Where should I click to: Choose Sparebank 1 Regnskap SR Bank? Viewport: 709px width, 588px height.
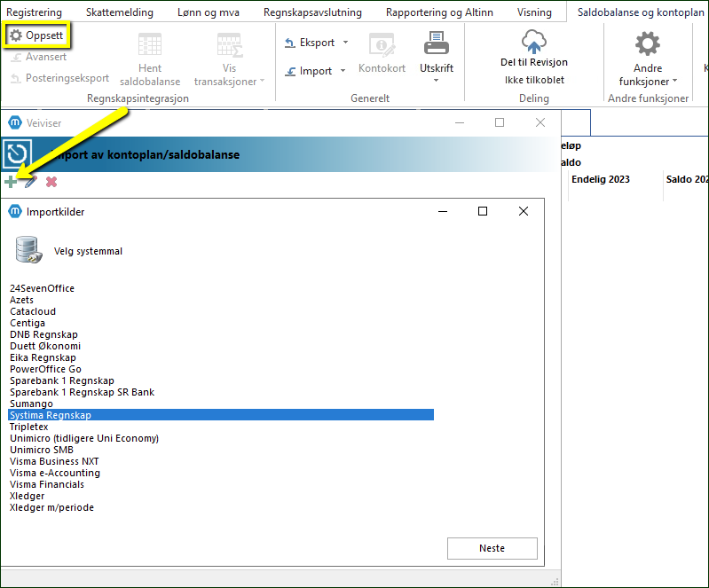(x=82, y=392)
